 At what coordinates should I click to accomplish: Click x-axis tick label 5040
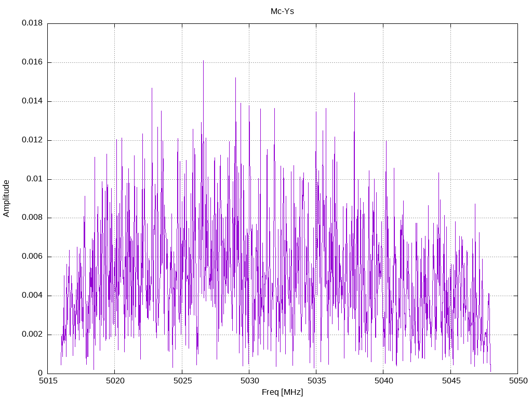(384, 381)
